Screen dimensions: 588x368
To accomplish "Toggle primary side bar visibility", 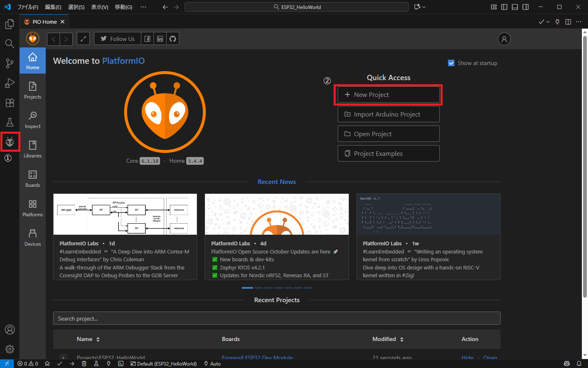I will pos(504,7).
